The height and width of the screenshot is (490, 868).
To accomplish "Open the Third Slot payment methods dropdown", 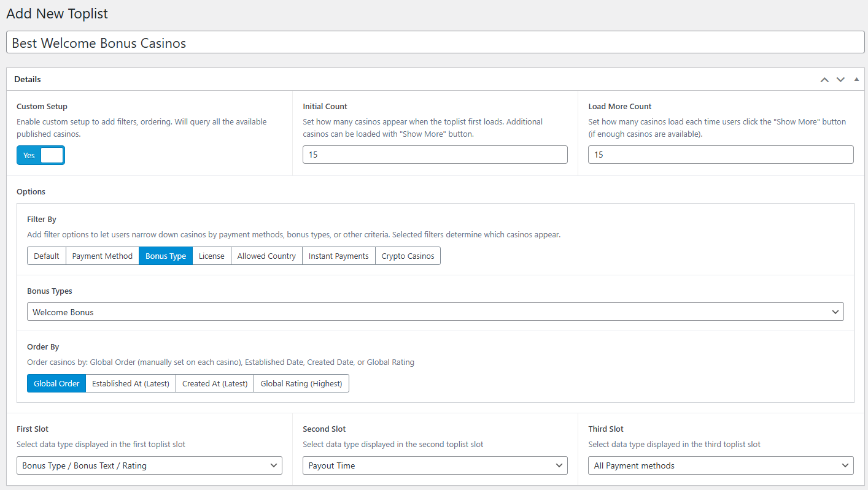I will (x=721, y=465).
